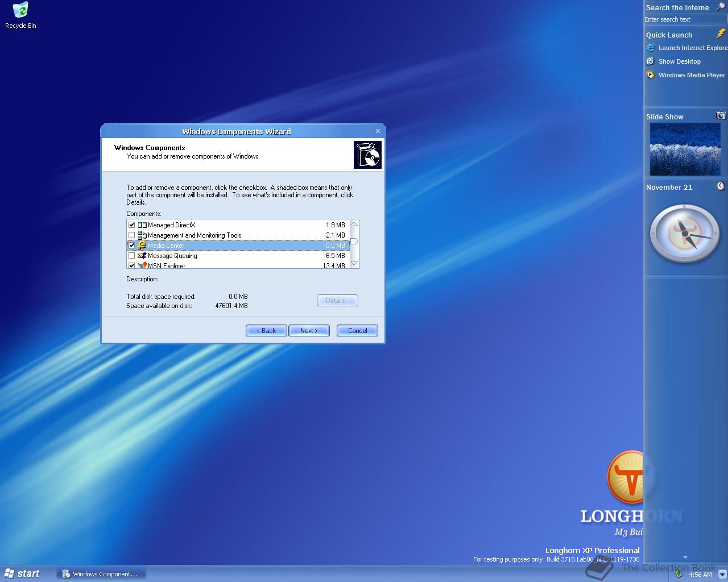The width and height of the screenshot is (728, 582).
Task: Click the Enter search text field
Action: (685, 19)
